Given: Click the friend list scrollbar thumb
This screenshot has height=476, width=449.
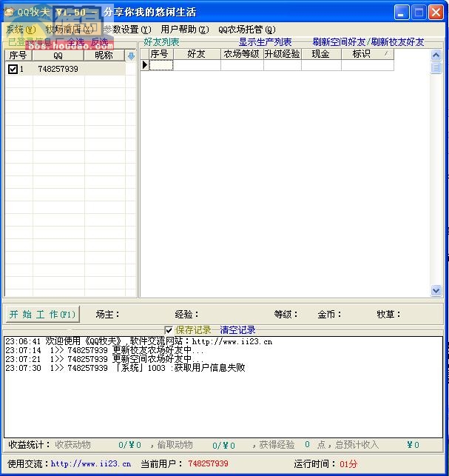Looking at the screenshot, I should (436, 67).
